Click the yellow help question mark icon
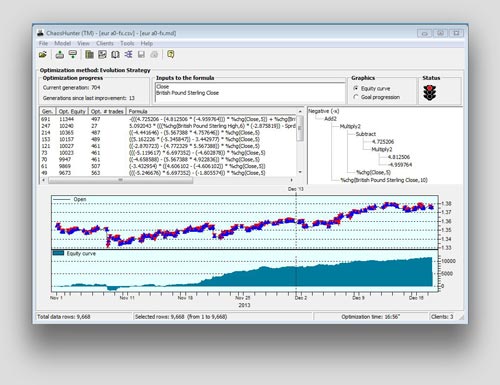Screen dimensions: 500x385 coord(171,54)
